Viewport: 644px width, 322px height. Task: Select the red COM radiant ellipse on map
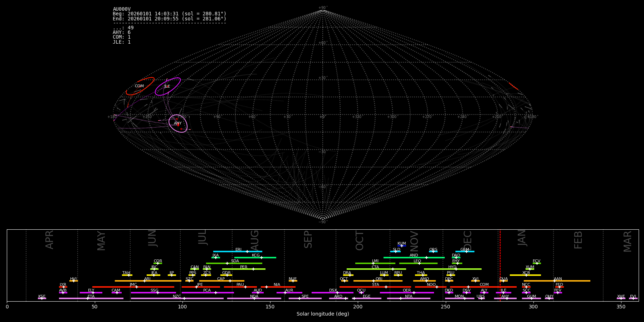[140, 86]
